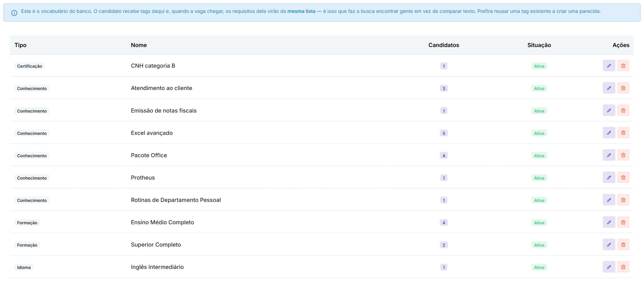Click the candidate count 2 for Superior Completo
The height and width of the screenshot is (299, 644).
pyautogui.click(x=444, y=245)
